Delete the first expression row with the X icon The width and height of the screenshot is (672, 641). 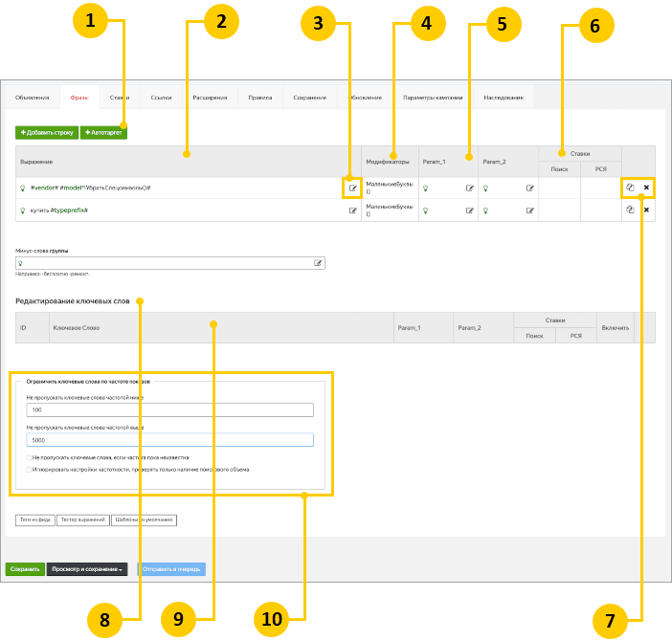coord(646,188)
